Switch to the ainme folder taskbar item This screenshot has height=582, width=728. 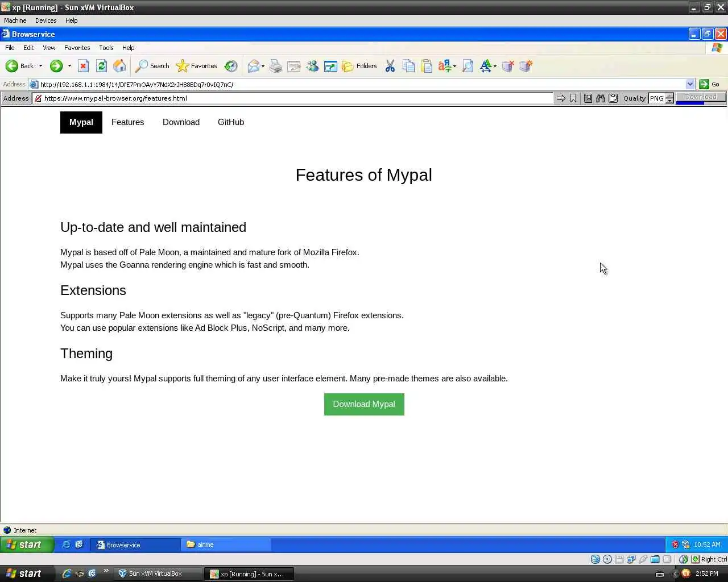click(x=226, y=544)
